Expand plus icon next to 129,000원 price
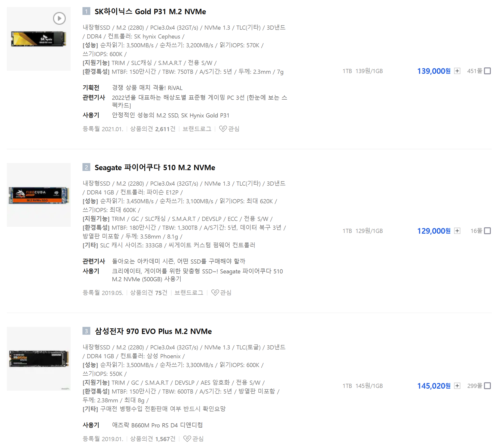Image resolution: width=496 pixels, height=448 pixels. pyautogui.click(x=457, y=231)
